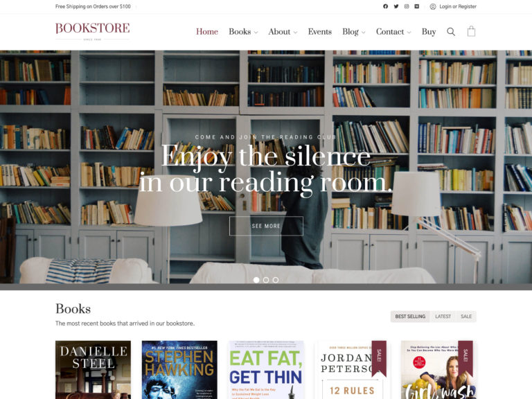This screenshot has height=399, width=532.
Task: Click the user account icon
Action: (433, 6)
